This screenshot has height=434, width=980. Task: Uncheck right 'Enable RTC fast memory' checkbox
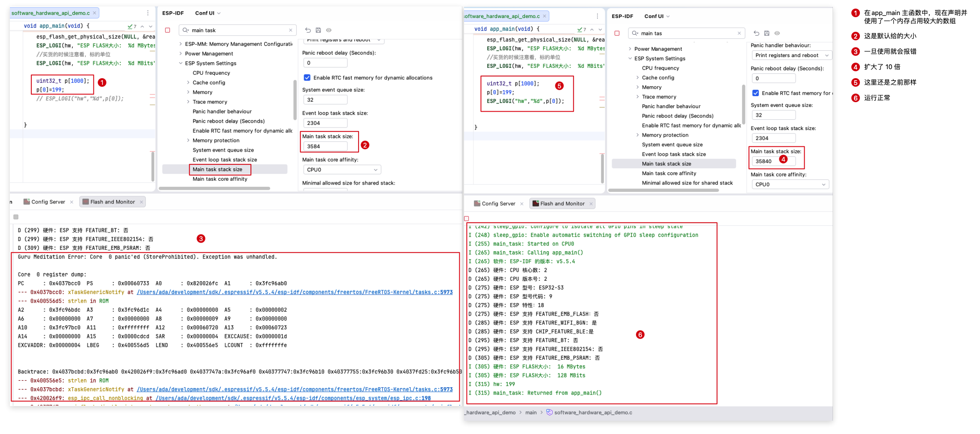(x=756, y=93)
